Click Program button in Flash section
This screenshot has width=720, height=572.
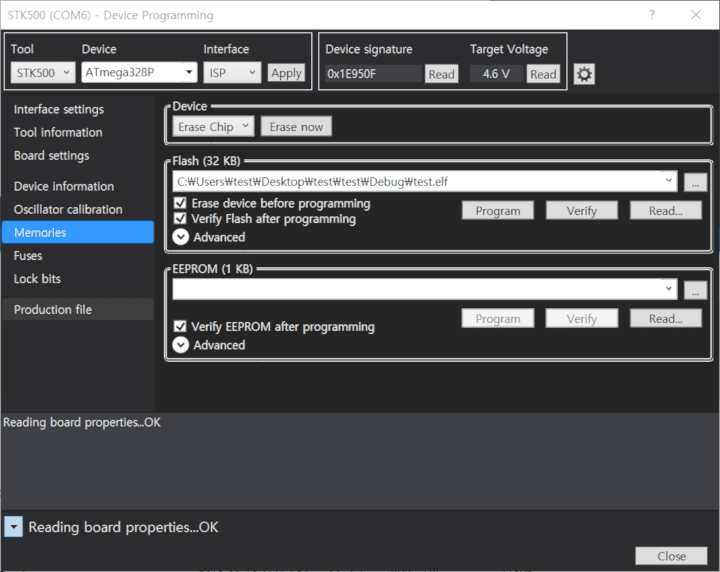coord(498,211)
